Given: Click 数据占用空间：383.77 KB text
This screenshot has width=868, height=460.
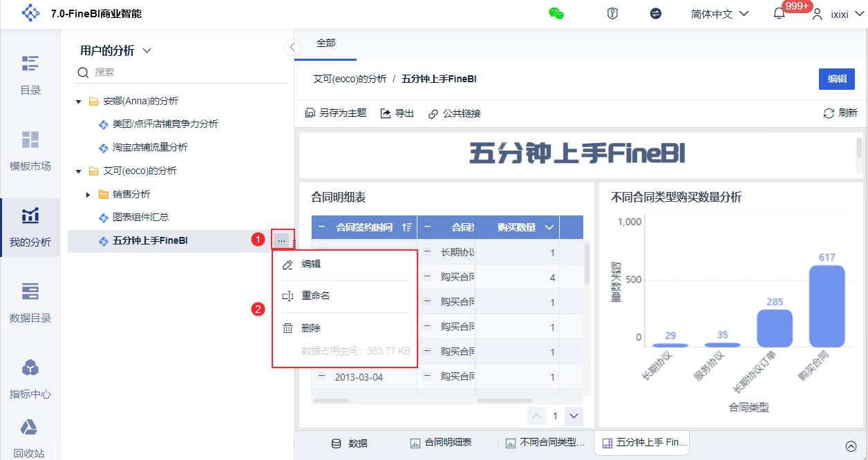Looking at the screenshot, I should (x=356, y=352).
